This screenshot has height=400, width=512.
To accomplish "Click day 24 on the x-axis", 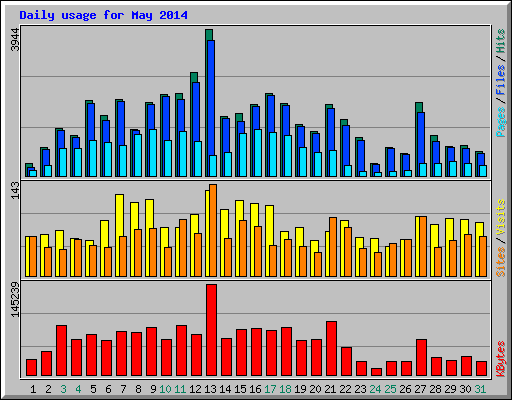I will pos(375,389).
